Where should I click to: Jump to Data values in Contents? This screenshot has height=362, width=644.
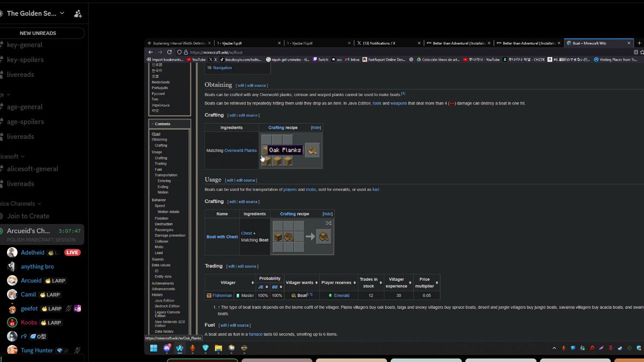[161, 265]
